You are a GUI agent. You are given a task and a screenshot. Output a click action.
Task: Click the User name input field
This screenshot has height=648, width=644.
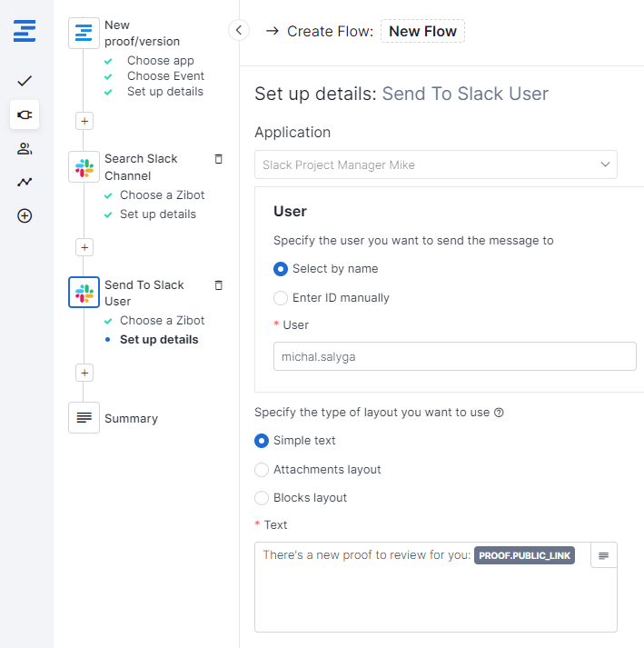[x=454, y=356]
